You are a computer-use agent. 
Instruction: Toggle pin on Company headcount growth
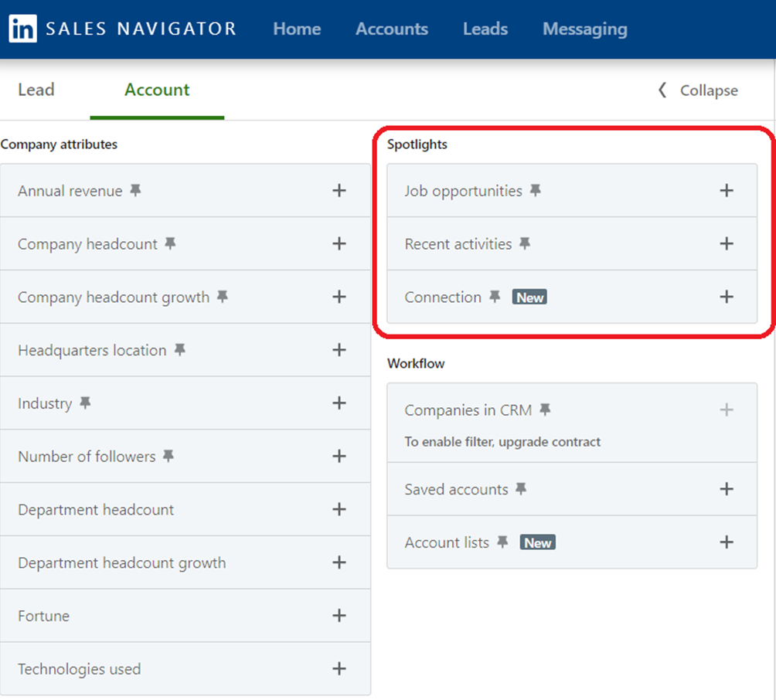point(223,297)
